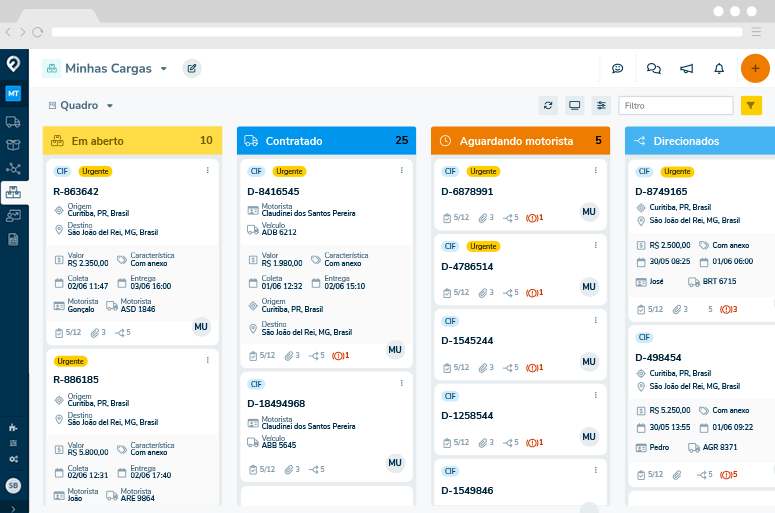Image resolution: width=775 pixels, height=513 pixels.
Task: Click the yellow filter funnel button
Action: [x=752, y=105]
